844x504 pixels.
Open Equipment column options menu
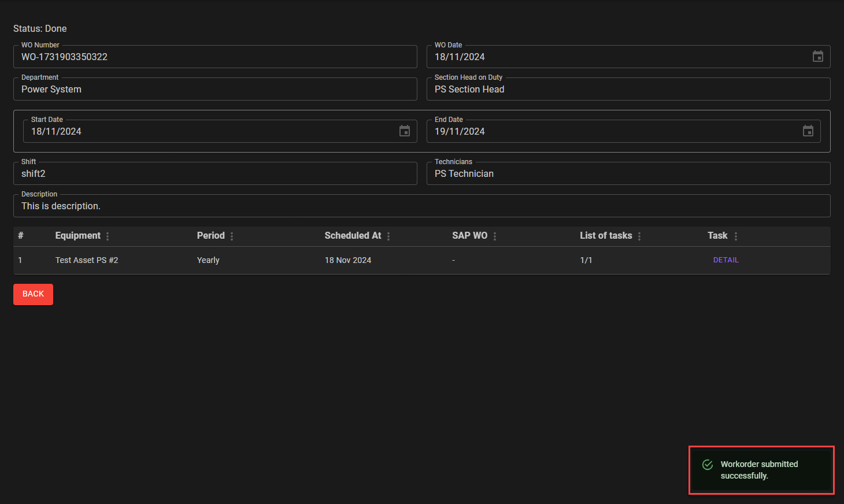tap(108, 236)
